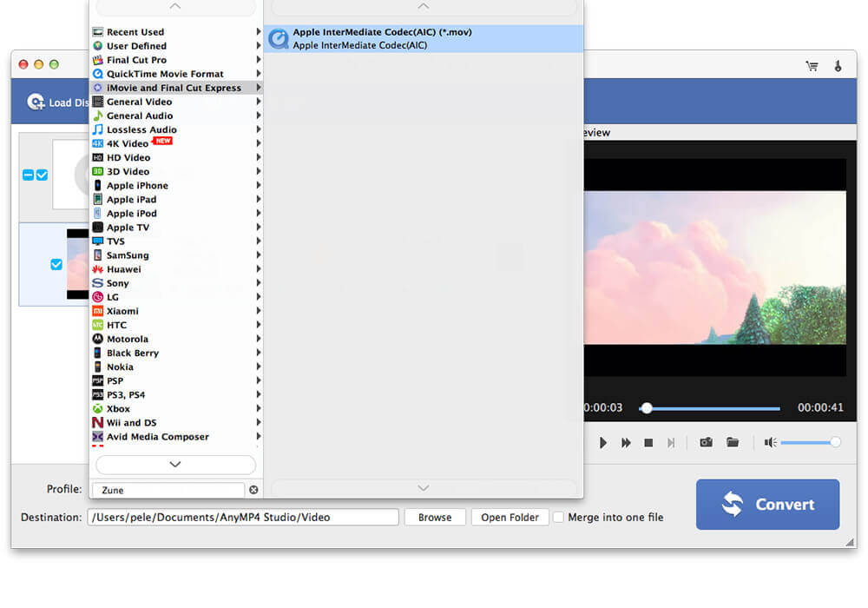Select iMovie and Final Cut Express category
Image resolution: width=868 pixels, height=608 pixels.
point(176,88)
